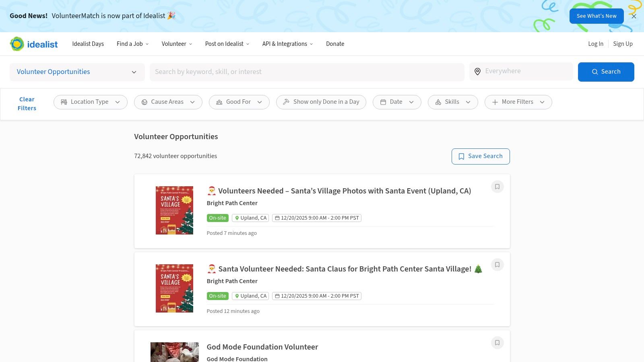Click the Skills filter icon
The image size is (644, 362).
(x=438, y=102)
